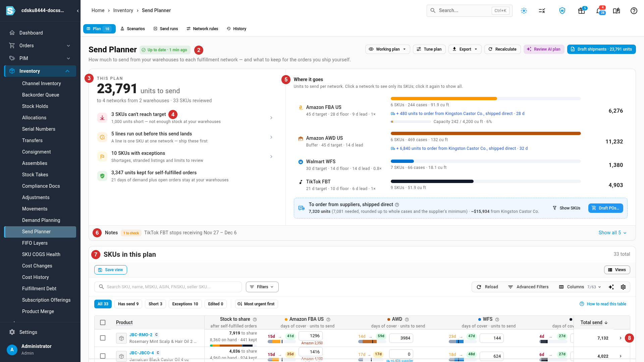
Task: Click Amazon FBA US column info icon
Action: tap(328, 319)
